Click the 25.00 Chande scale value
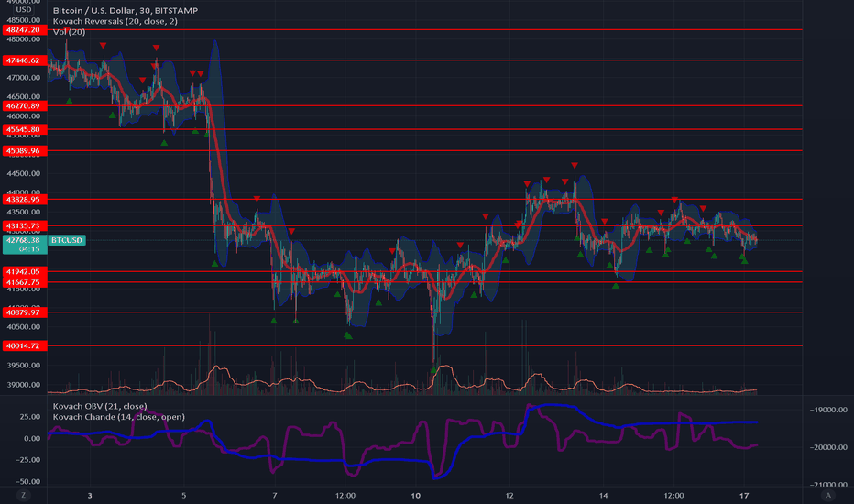The image size is (854, 504). click(x=30, y=417)
